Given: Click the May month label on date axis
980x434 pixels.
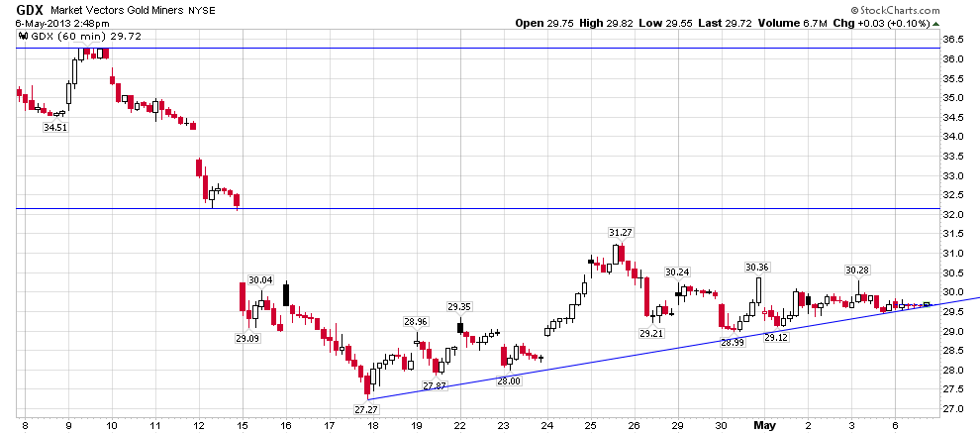Looking at the screenshot, I should [x=764, y=426].
